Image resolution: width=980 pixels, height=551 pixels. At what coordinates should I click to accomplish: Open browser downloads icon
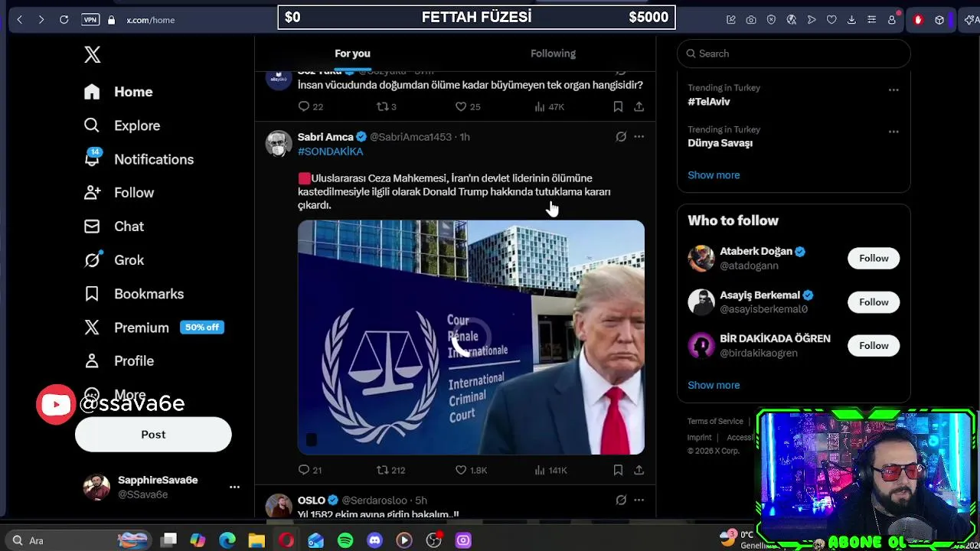pyautogui.click(x=851, y=20)
